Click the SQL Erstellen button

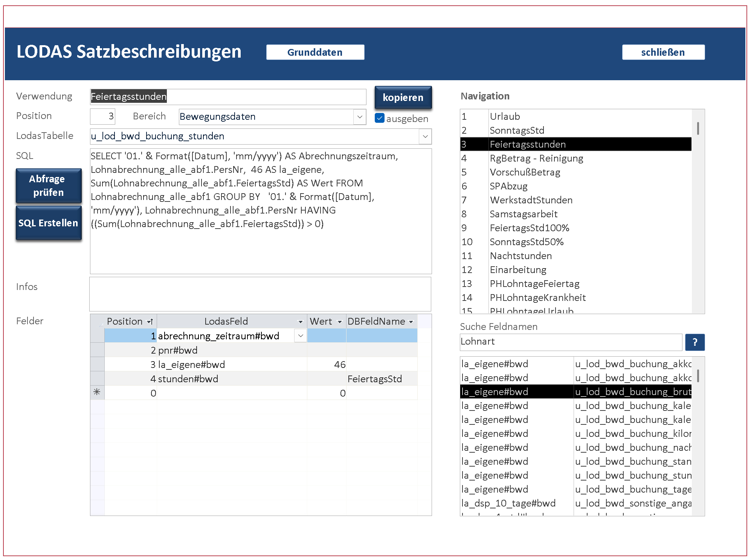coord(49,223)
